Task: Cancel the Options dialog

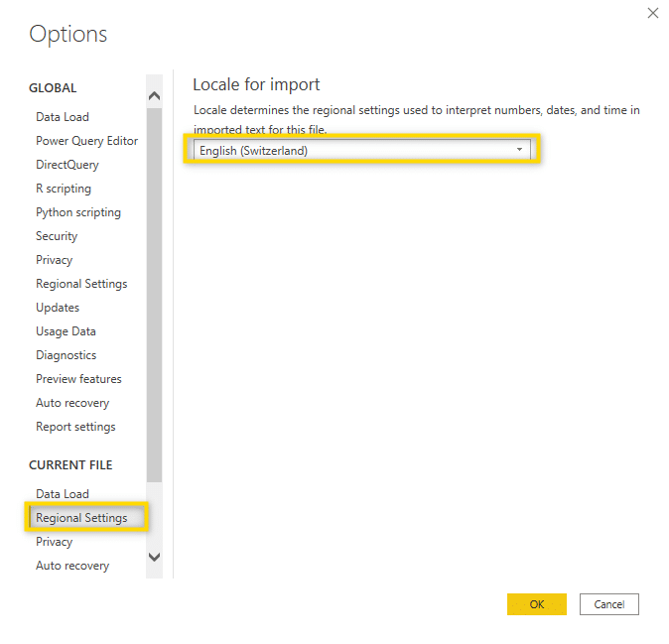Action: click(608, 604)
